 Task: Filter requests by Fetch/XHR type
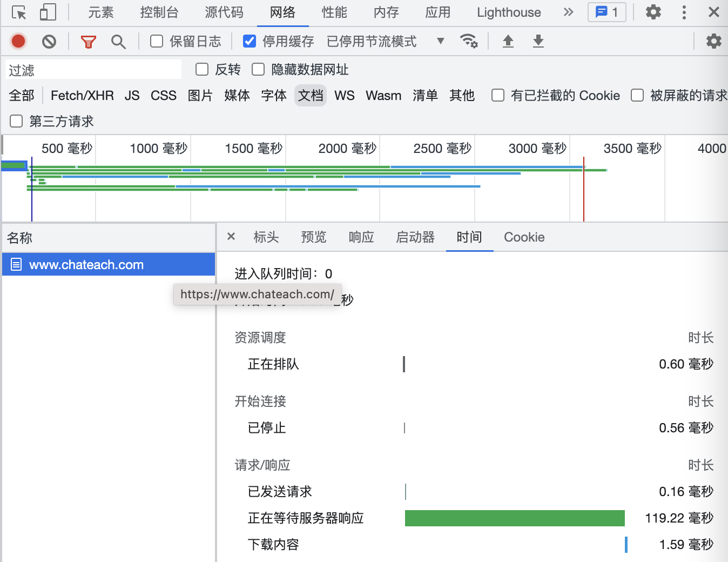tap(82, 96)
